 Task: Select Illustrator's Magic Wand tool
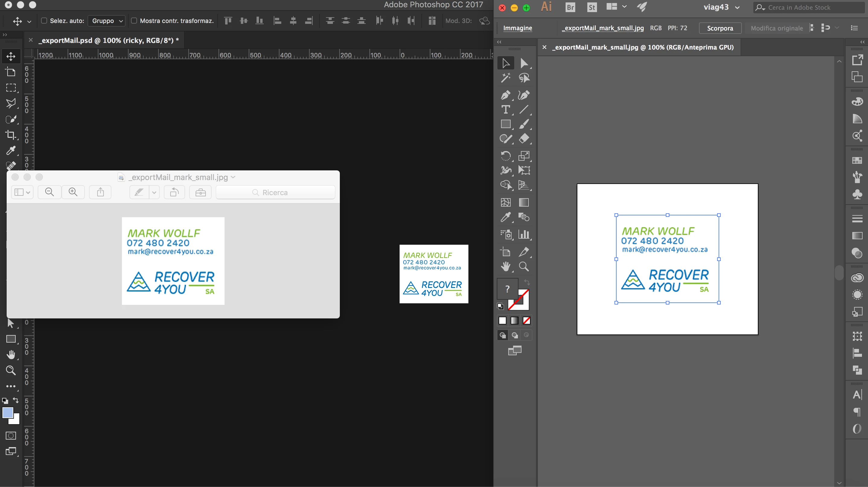(x=505, y=78)
